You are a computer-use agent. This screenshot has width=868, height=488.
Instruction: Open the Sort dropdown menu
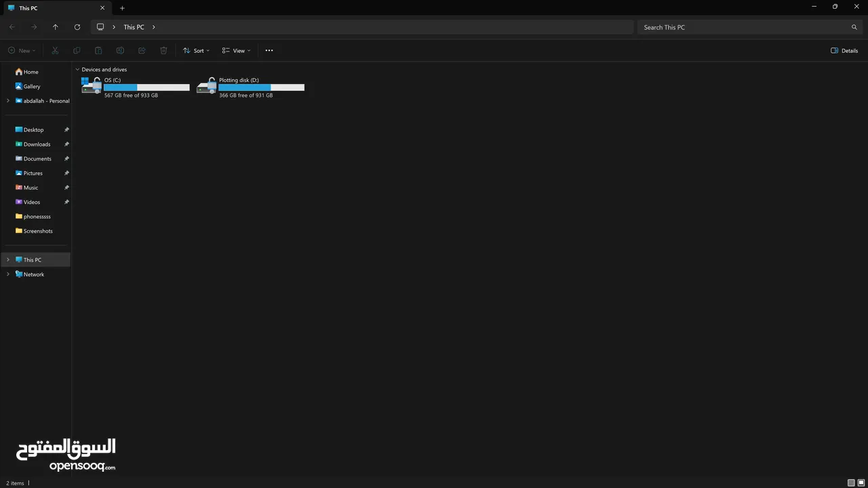click(x=197, y=50)
